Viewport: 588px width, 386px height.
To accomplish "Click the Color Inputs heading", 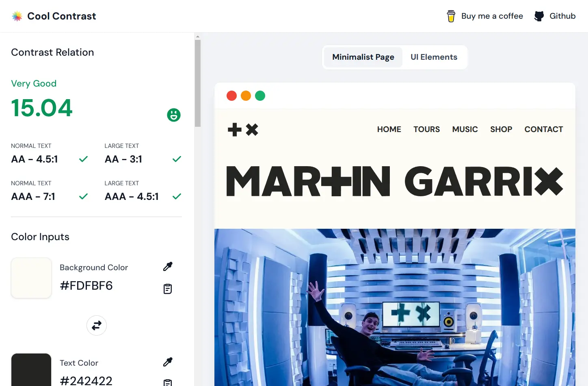I will click(x=40, y=237).
